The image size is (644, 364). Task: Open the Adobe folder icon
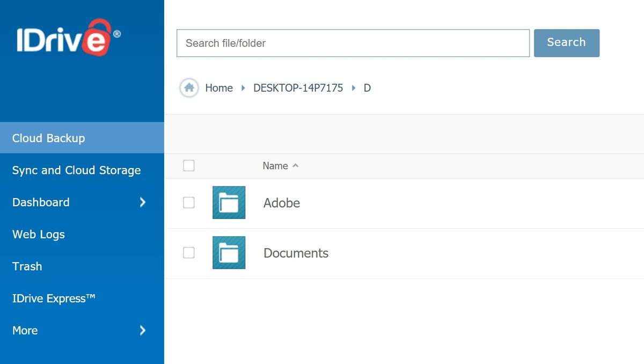[229, 203]
